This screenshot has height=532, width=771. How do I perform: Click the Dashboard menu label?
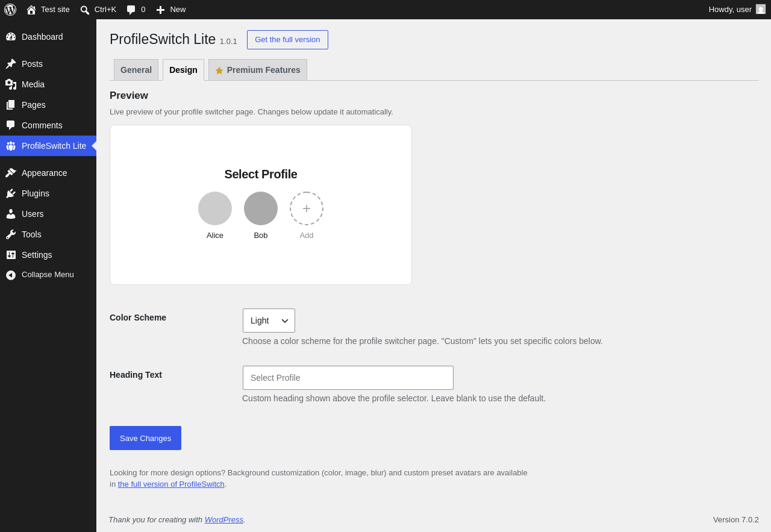pyautogui.click(x=42, y=37)
